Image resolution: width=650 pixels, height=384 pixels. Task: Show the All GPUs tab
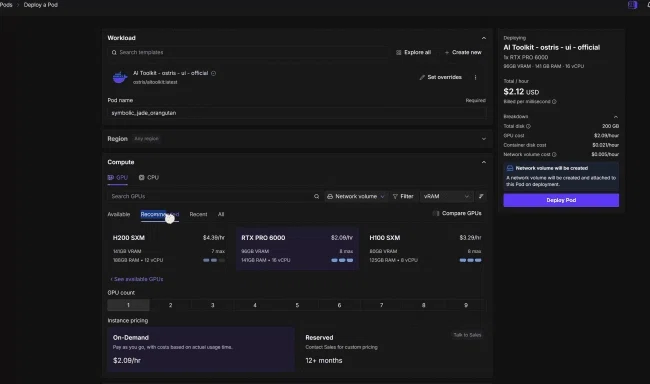point(221,214)
